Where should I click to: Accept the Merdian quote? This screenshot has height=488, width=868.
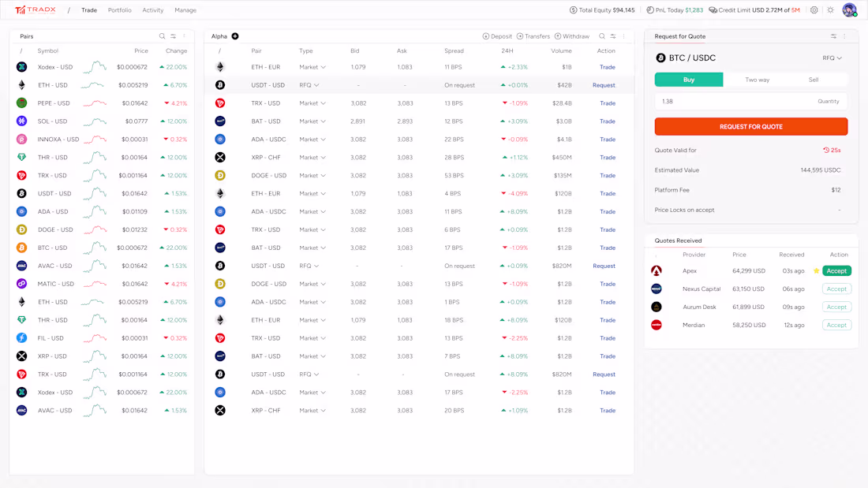(x=836, y=325)
